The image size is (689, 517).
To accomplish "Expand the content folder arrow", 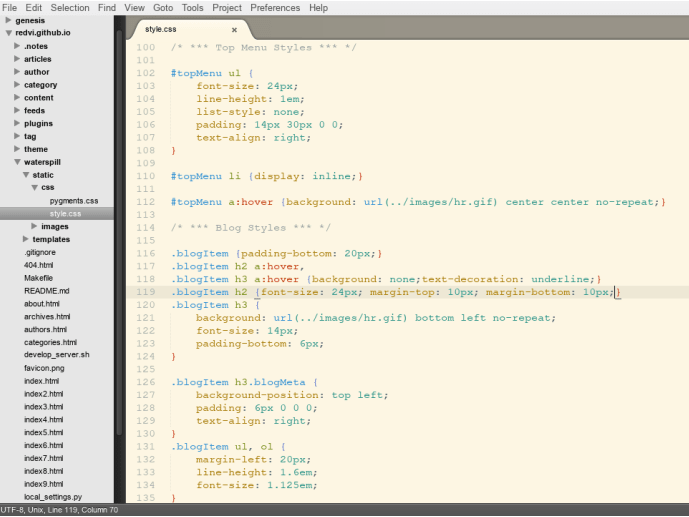I will (x=17, y=97).
